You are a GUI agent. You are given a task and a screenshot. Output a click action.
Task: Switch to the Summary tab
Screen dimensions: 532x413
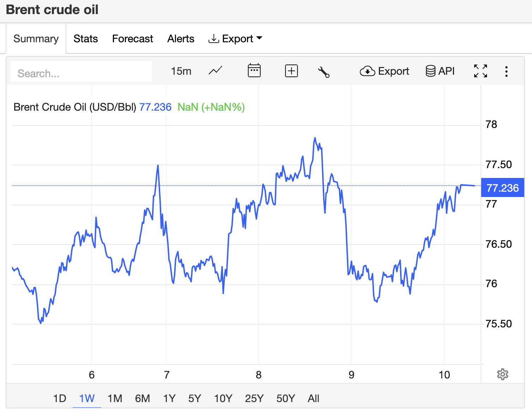tap(36, 38)
